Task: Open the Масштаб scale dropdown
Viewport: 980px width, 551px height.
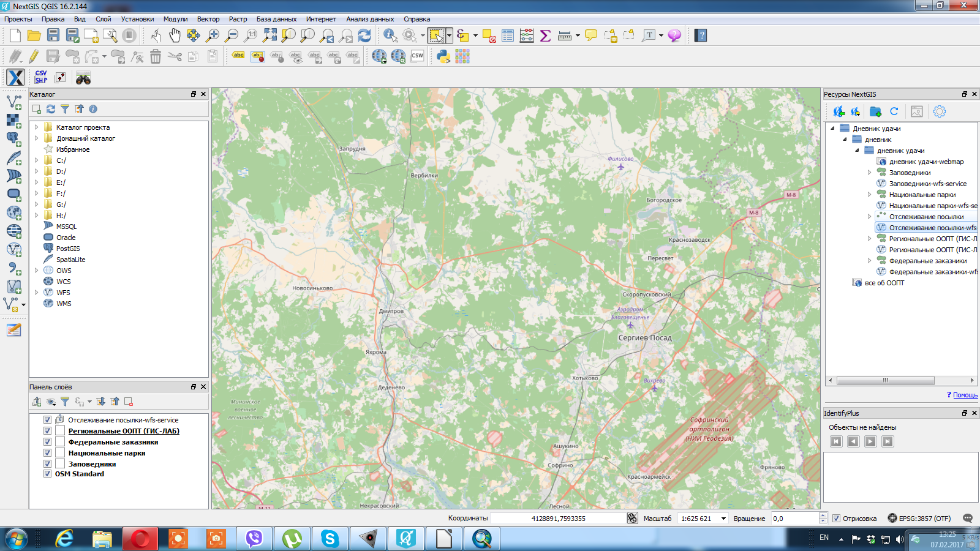Action: pyautogui.click(x=723, y=519)
